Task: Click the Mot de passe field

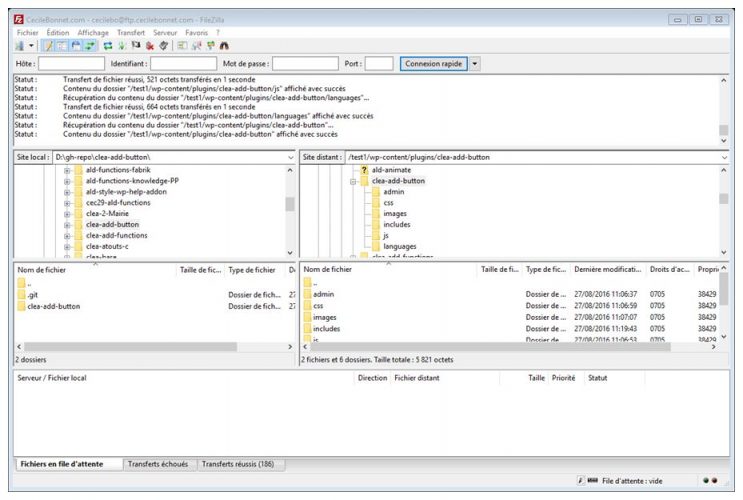Action: pos(305,64)
